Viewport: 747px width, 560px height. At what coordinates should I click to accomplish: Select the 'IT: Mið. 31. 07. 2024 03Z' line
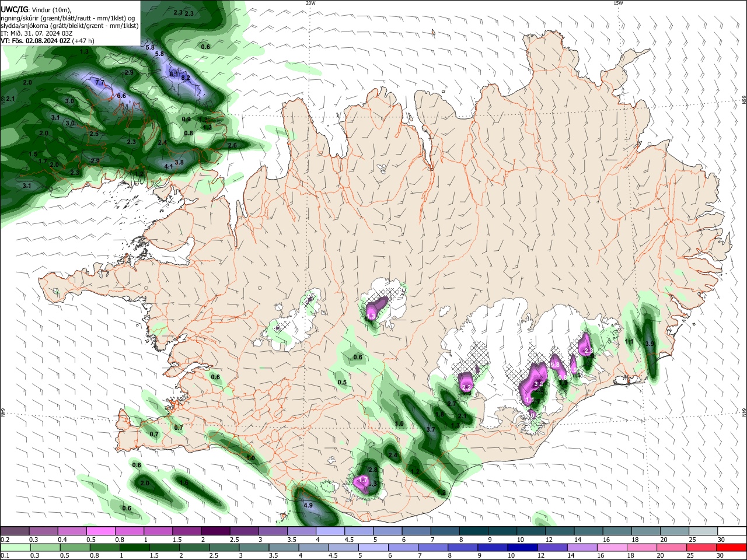(37, 33)
